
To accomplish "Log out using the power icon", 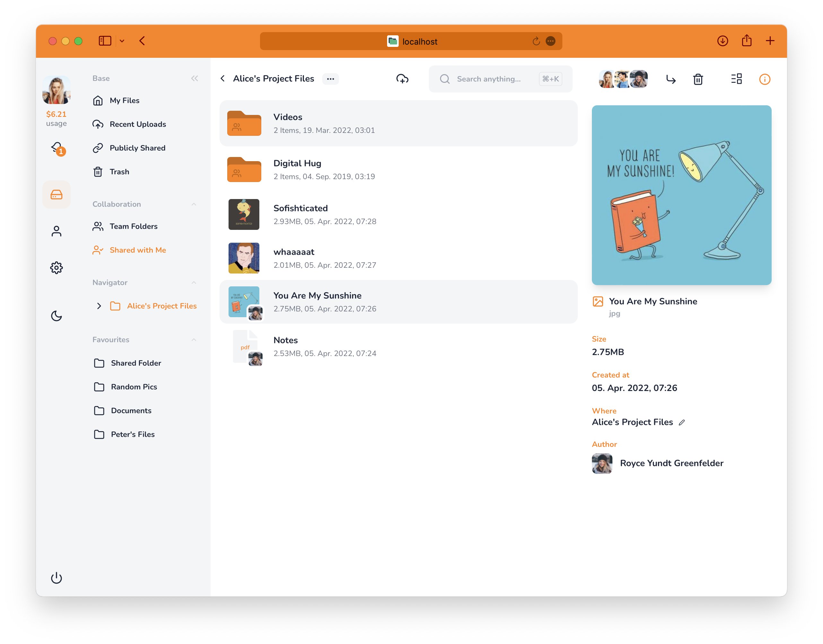I will pos(56,578).
